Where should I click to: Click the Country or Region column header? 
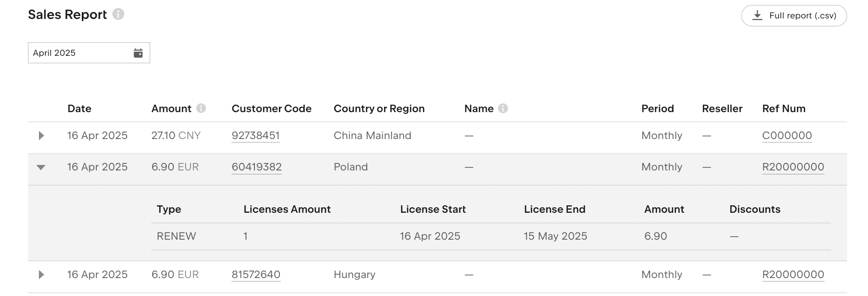click(379, 109)
